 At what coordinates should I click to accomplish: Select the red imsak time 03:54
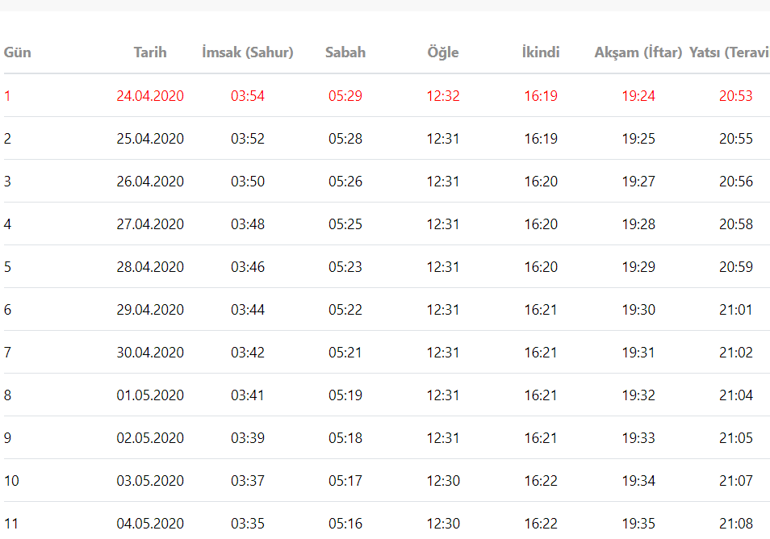247,96
